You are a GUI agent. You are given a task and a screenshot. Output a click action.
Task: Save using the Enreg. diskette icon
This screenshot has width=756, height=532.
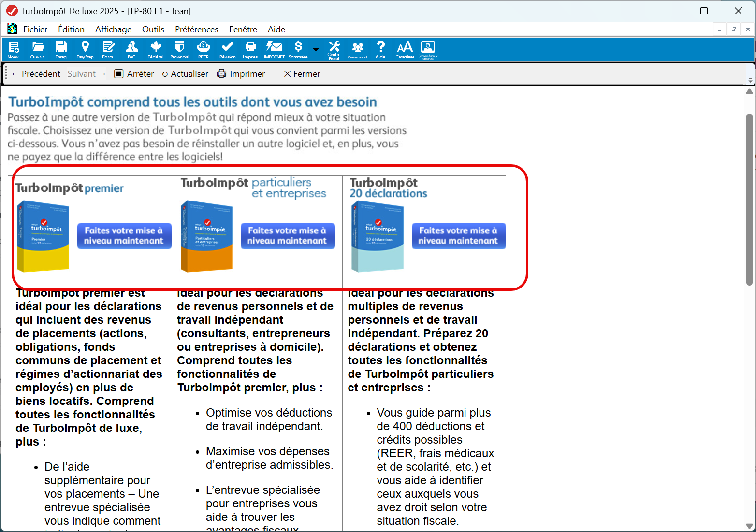[61, 49]
